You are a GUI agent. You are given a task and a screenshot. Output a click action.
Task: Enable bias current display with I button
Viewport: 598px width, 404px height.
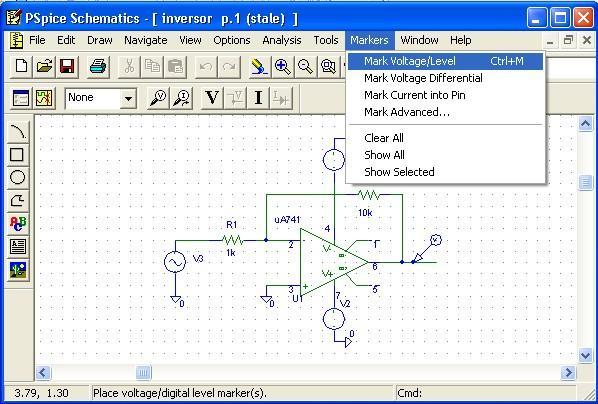pos(258,98)
